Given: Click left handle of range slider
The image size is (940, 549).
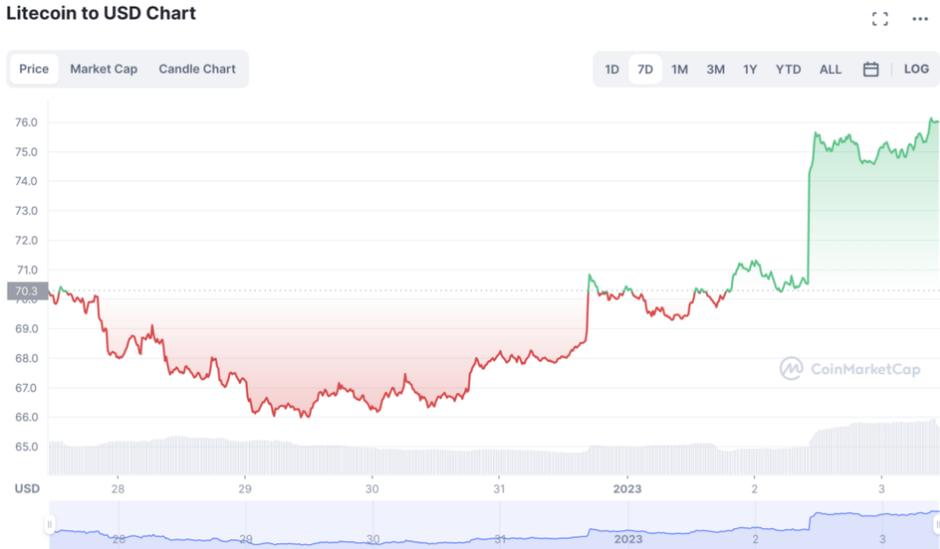Looking at the screenshot, I should pos(48,526).
